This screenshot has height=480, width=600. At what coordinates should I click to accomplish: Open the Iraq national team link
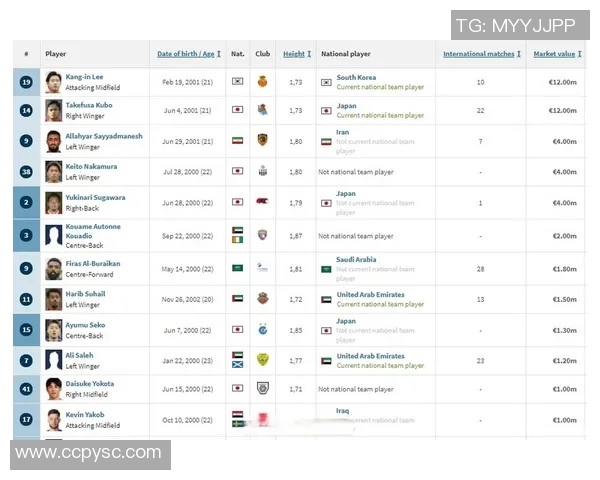(x=343, y=410)
